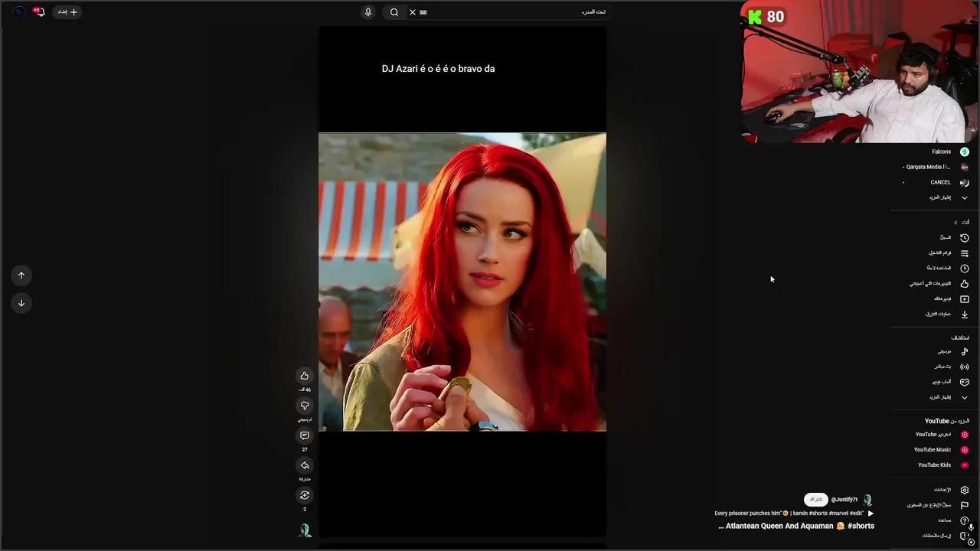
Task: Click the Atlantean Queen And Aquaman title
Action: [x=796, y=526]
